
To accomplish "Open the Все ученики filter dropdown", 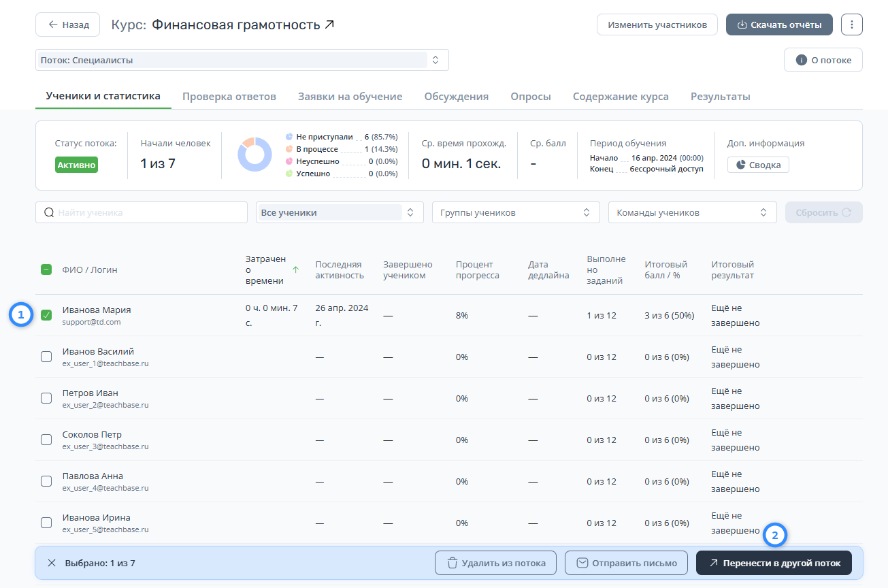I will (339, 212).
